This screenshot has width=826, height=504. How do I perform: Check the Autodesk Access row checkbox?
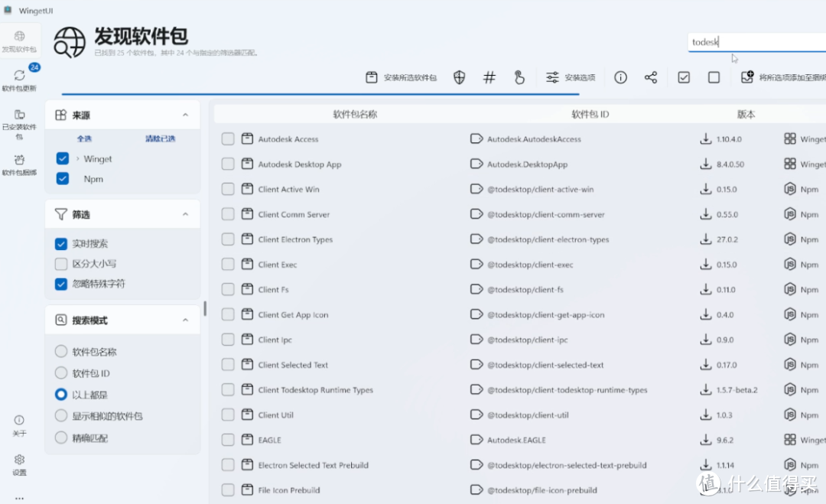coord(228,139)
